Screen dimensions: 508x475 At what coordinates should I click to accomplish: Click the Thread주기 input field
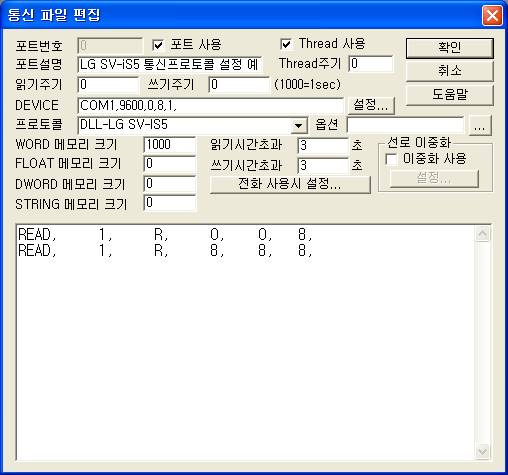(371, 64)
